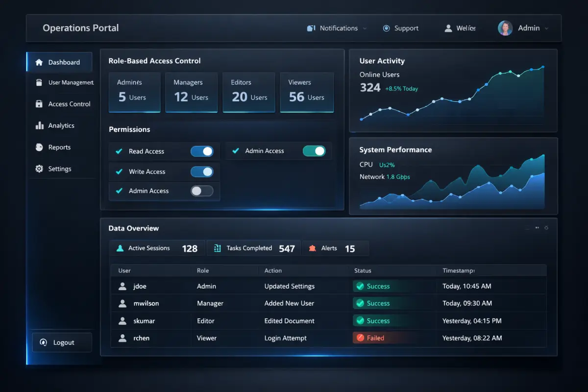
Task: Select the Admins role card
Action: point(134,92)
